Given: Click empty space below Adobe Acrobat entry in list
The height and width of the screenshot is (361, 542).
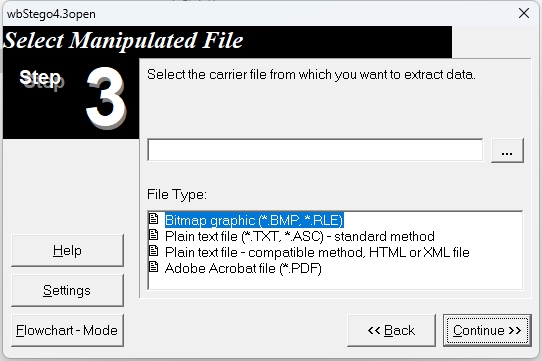Looking at the screenshot, I should (x=335, y=283).
